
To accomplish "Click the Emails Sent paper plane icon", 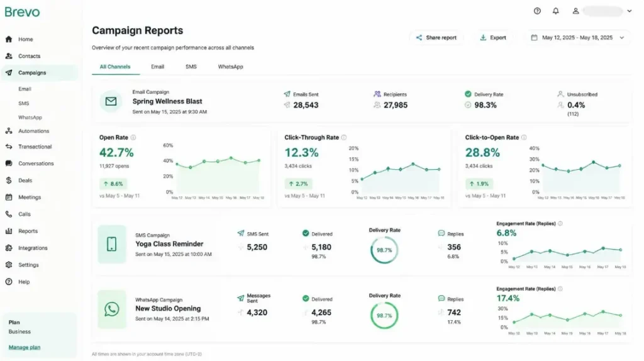I will 287,94.
